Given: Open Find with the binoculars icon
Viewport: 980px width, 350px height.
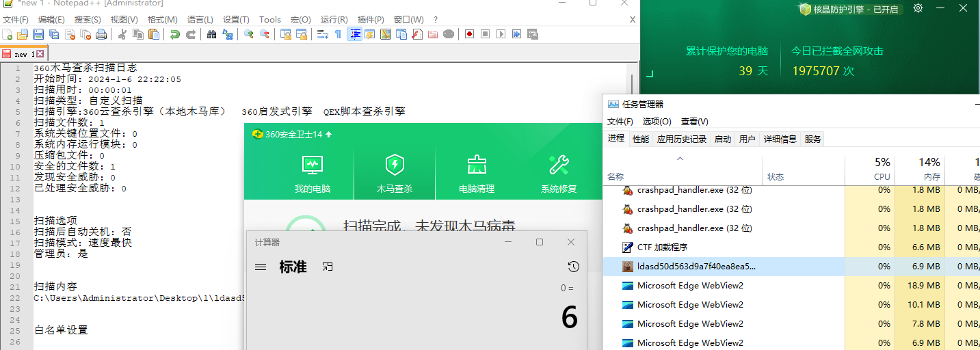Looking at the screenshot, I should 211,34.
